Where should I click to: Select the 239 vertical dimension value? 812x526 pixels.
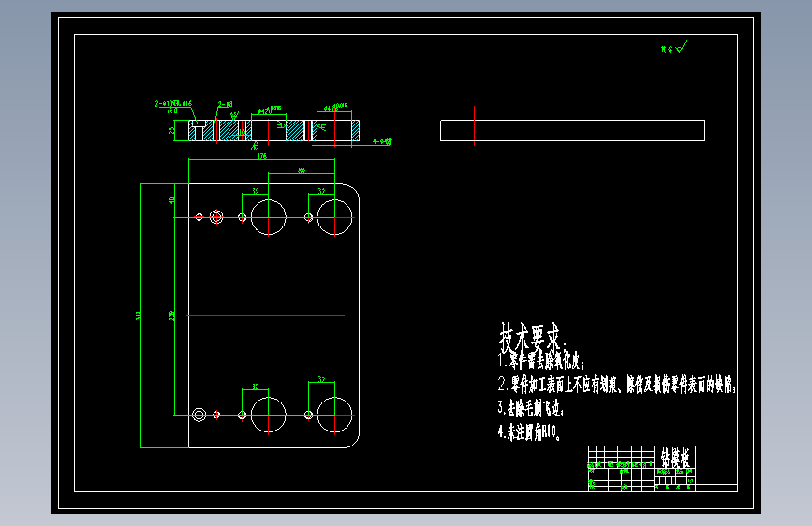[171, 315]
